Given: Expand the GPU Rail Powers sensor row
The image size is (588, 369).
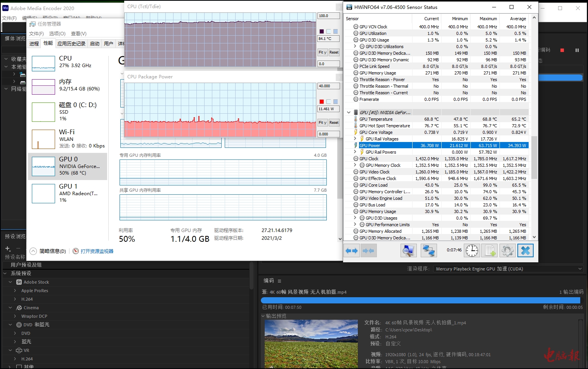Looking at the screenshot, I should [x=355, y=152].
